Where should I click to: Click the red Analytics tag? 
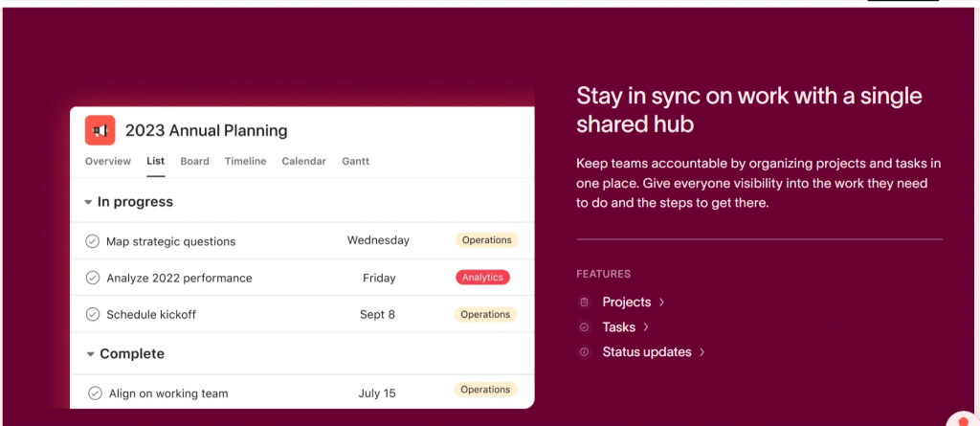coord(482,277)
